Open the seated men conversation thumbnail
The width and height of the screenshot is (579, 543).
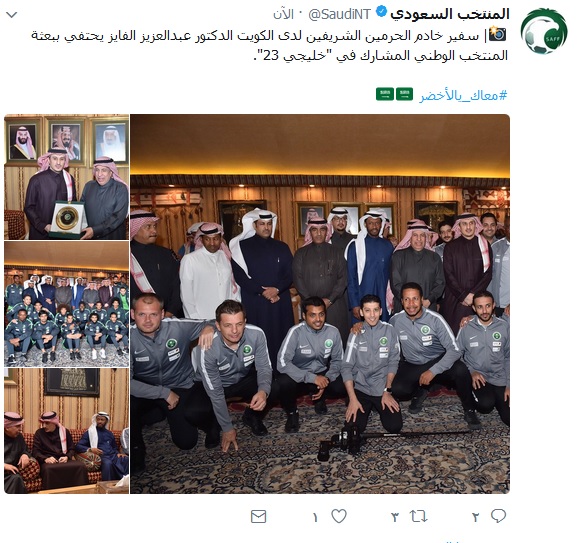[x=66, y=431]
